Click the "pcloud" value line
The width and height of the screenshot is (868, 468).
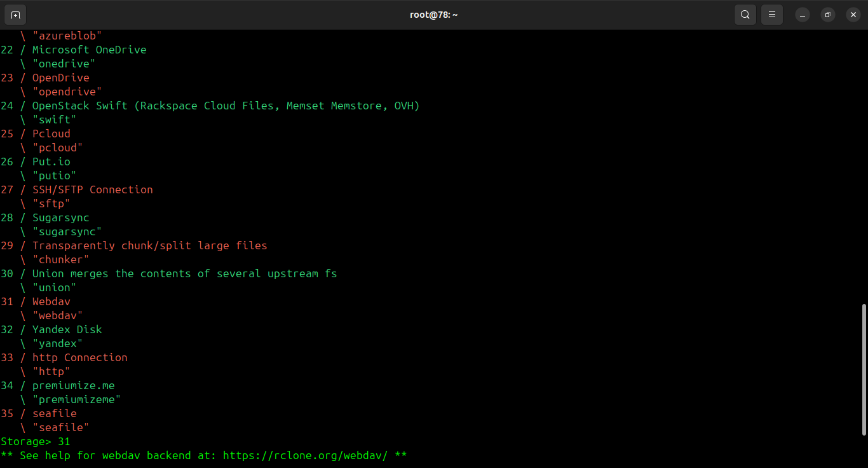tap(51, 148)
